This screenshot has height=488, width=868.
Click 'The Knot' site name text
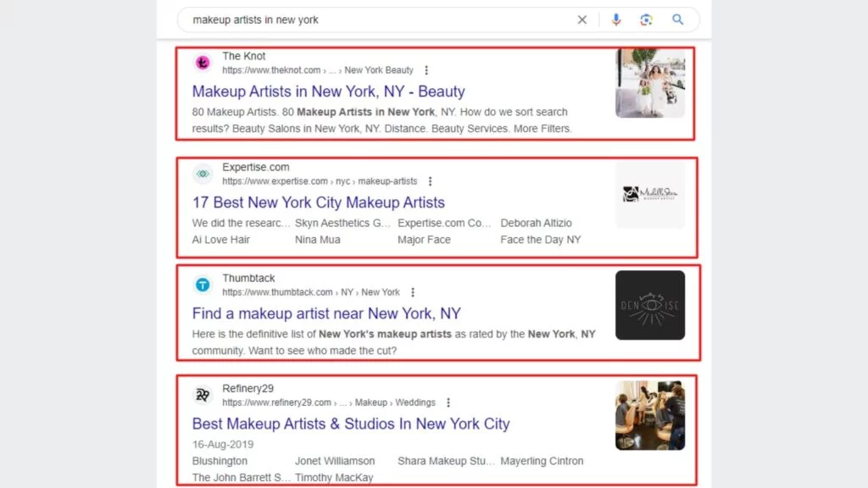pyautogui.click(x=243, y=56)
